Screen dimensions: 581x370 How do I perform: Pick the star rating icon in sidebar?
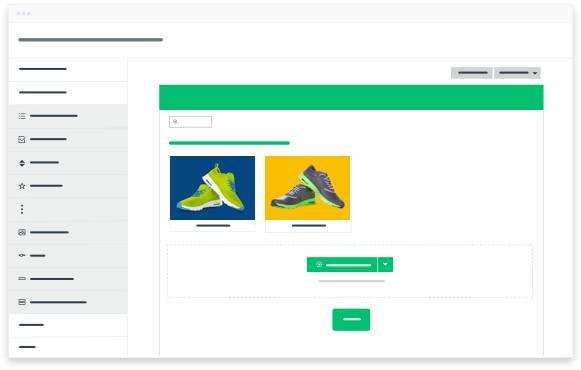22,186
